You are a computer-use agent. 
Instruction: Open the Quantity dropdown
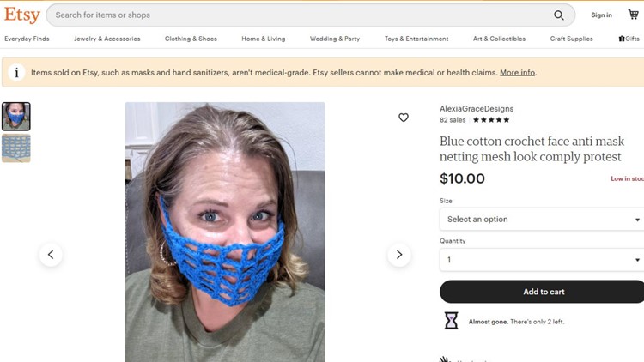pyautogui.click(x=542, y=259)
